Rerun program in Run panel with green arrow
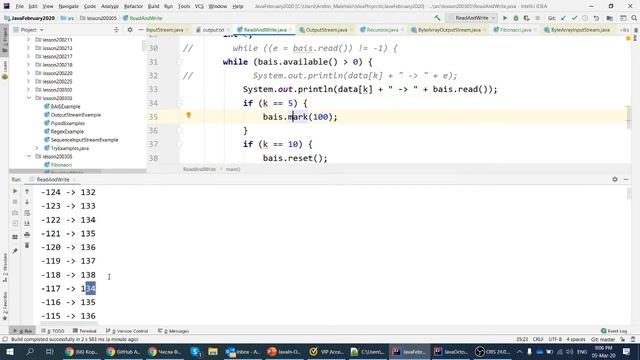 point(15,191)
